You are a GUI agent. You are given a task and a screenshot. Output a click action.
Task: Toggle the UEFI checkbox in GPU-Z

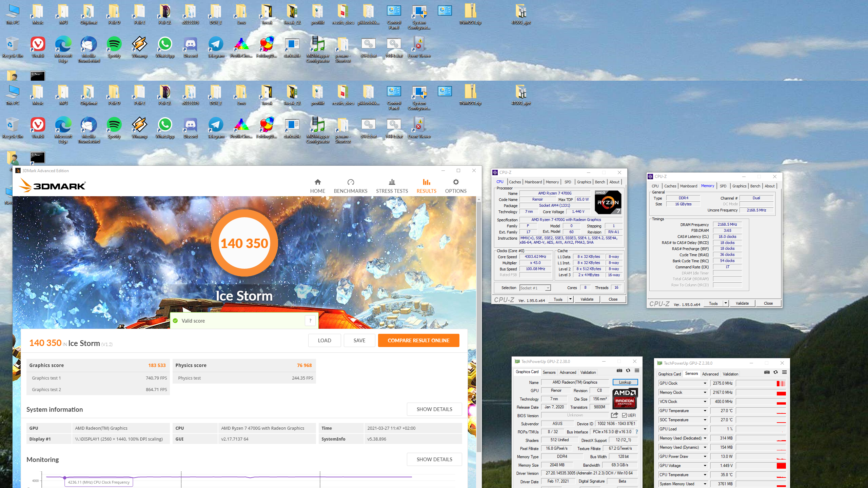pos(625,415)
